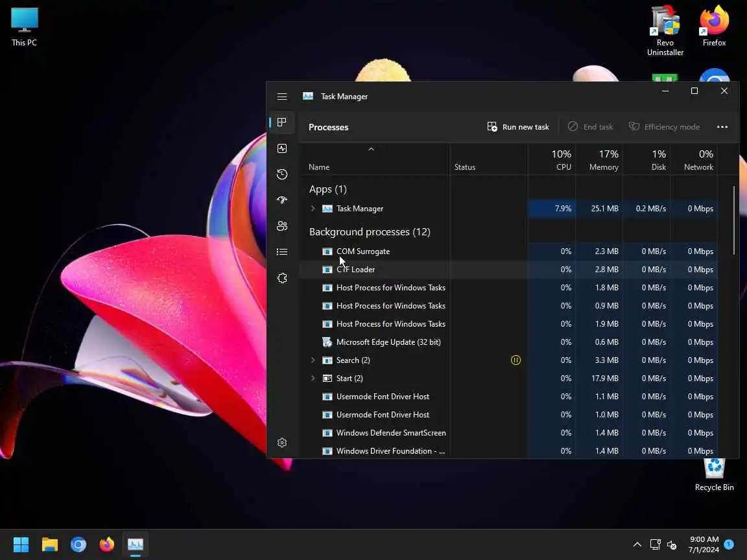Open the Services page icon
The image size is (747, 560).
[282, 278]
